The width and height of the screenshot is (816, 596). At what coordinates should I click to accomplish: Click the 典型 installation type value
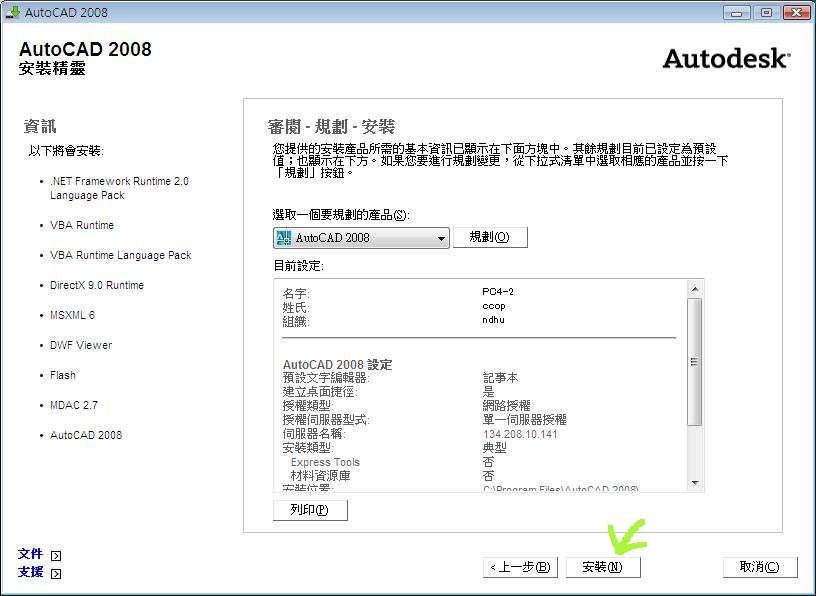[494, 448]
